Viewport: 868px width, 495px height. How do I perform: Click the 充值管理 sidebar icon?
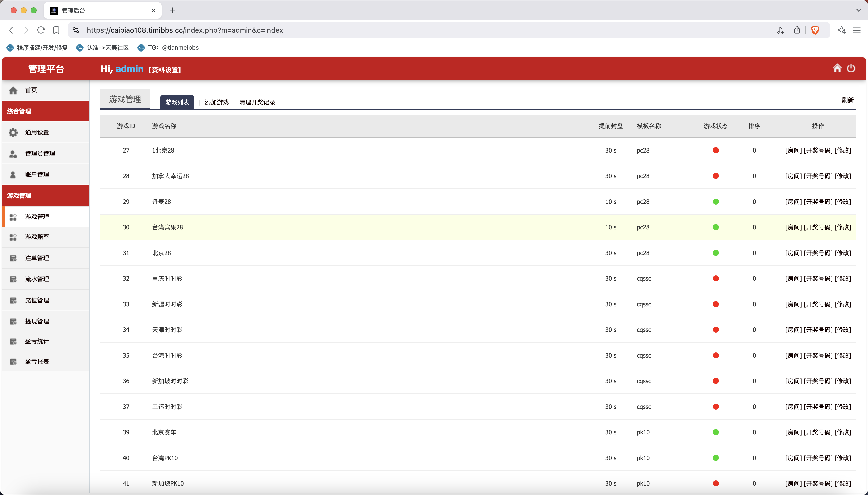tap(13, 300)
